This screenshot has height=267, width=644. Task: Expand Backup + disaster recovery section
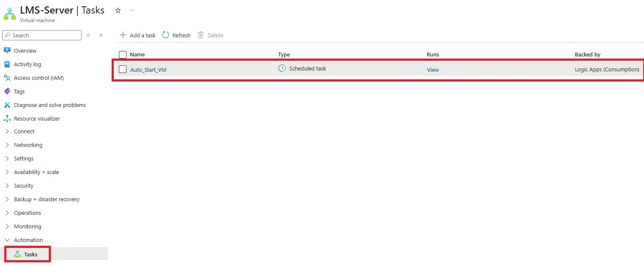[x=7, y=199]
